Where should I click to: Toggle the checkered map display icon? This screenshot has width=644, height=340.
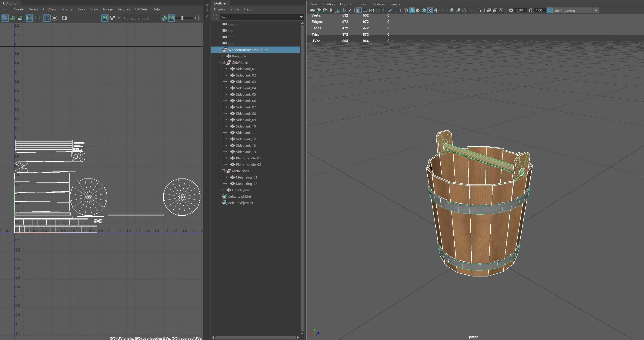[113, 18]
